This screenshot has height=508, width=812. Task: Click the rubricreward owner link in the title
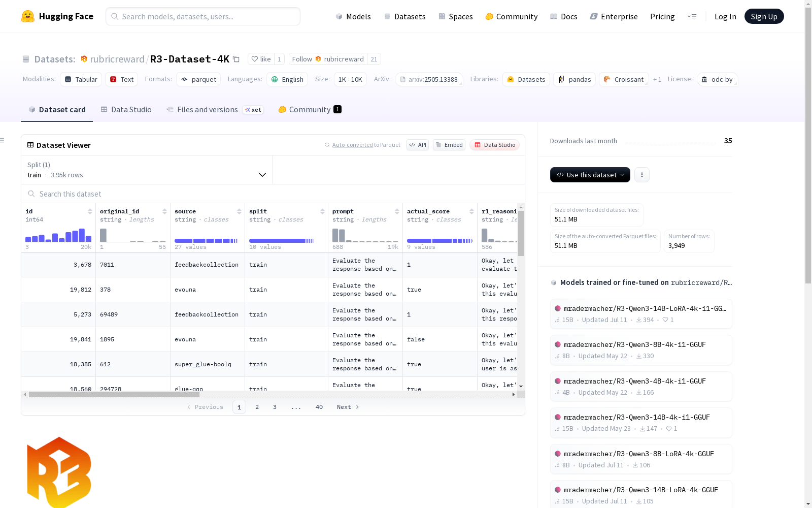(x=117, y=59)
